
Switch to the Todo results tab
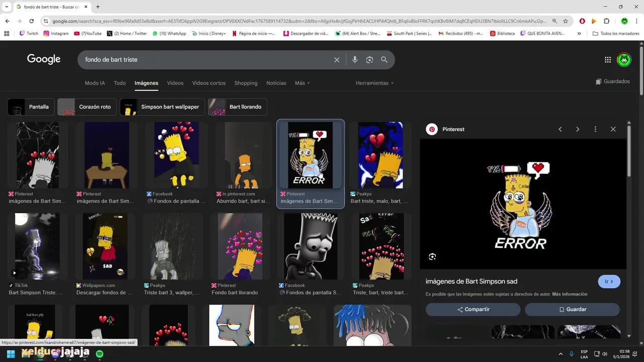(x=120, y=83)
